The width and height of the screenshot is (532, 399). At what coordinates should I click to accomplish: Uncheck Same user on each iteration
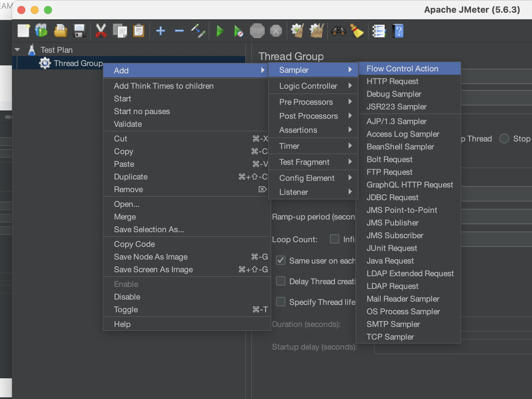(281, 260)
